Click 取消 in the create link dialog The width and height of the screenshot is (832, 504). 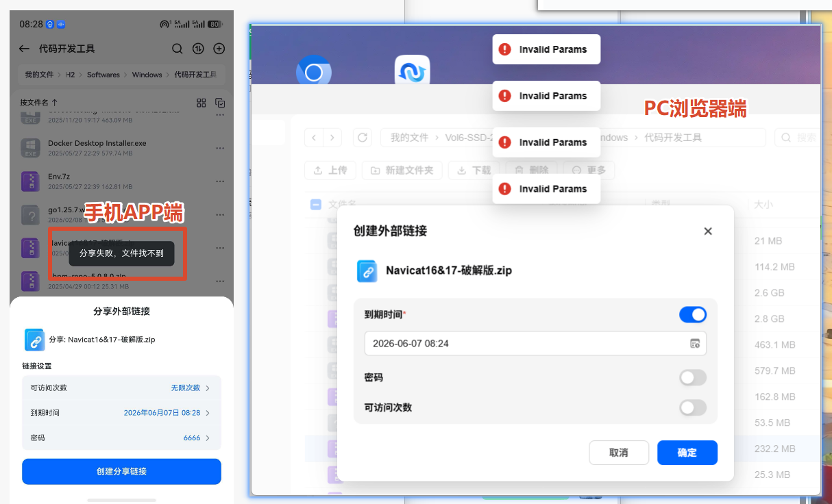pyautogui.click(x=619, y=453)
